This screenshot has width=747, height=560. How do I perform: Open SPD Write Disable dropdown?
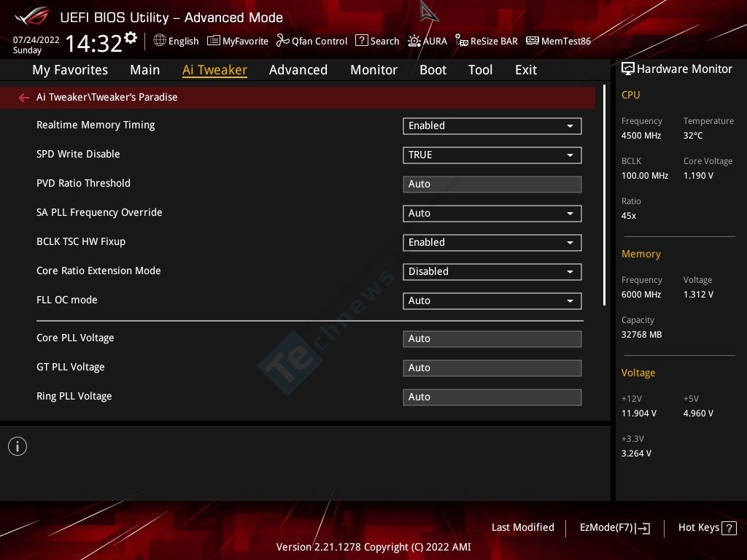point(492,155)
